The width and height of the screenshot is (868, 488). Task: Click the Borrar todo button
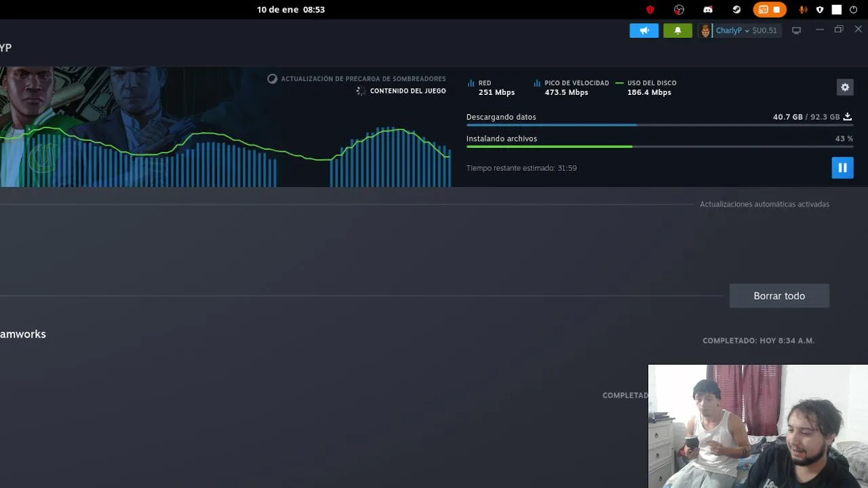779,296
